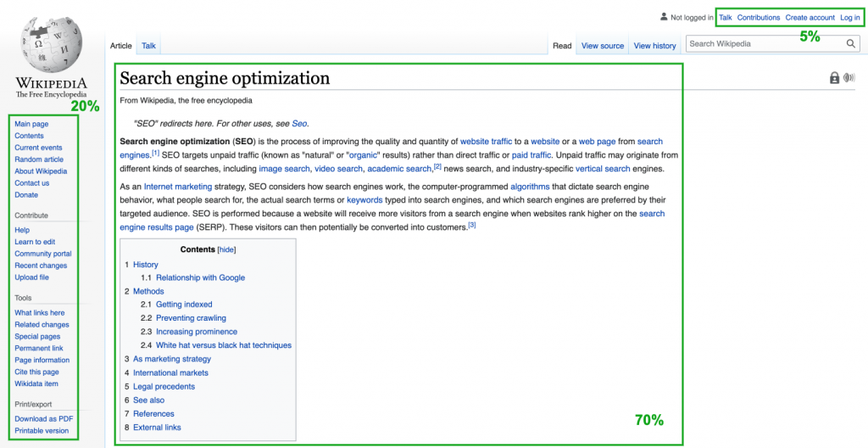
Task: Jump to External links section
Action: point(157,428)
